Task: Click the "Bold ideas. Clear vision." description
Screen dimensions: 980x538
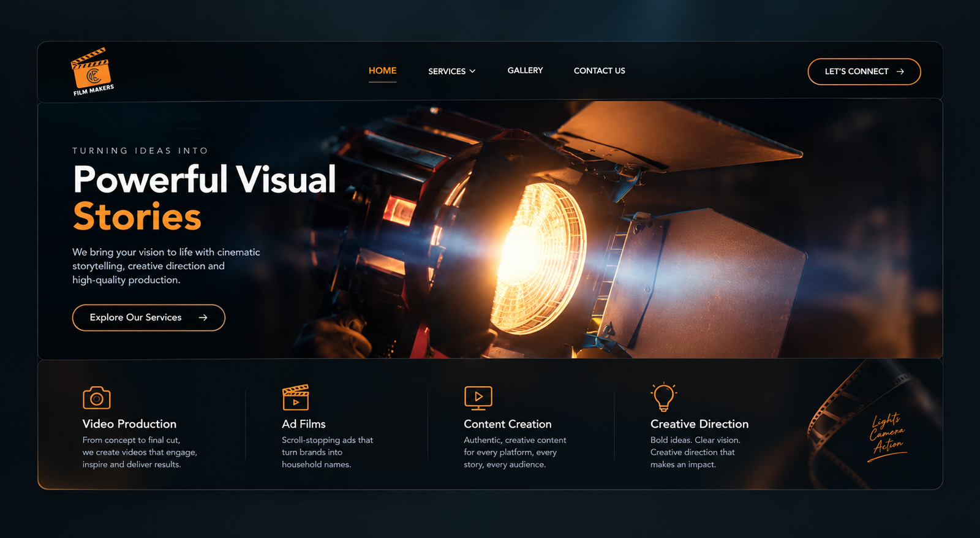Action: point(695,452)
